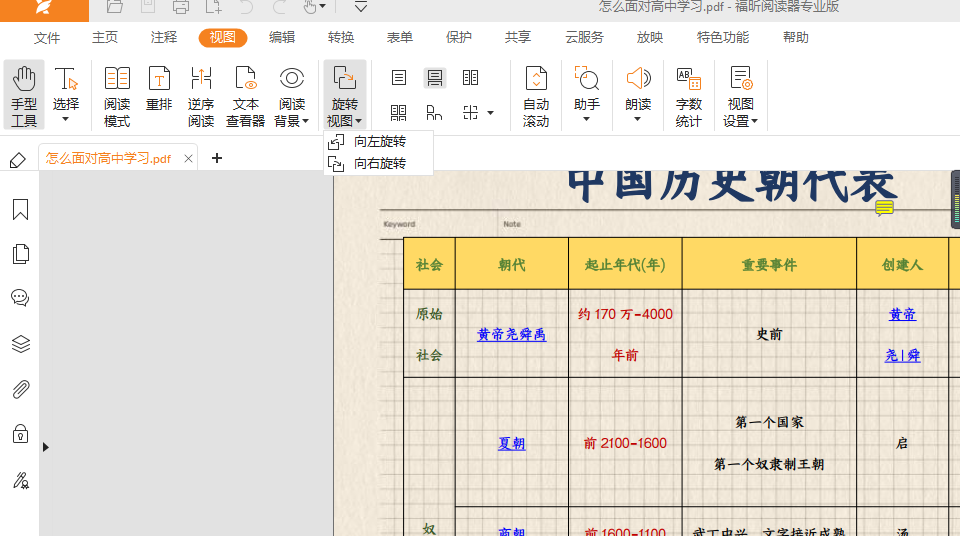Open the layers panel in sidebar
This screenshot has height=536, width=960.
(20, 344)
